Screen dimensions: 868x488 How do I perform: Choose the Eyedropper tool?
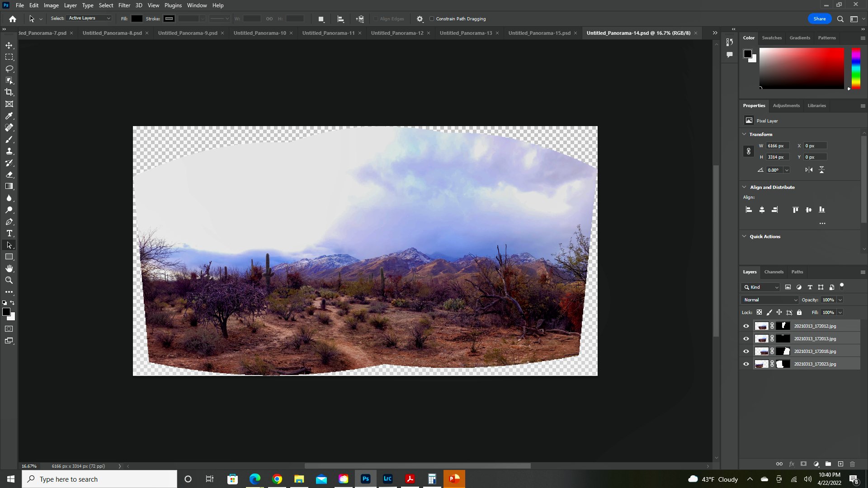coord(9,116)
